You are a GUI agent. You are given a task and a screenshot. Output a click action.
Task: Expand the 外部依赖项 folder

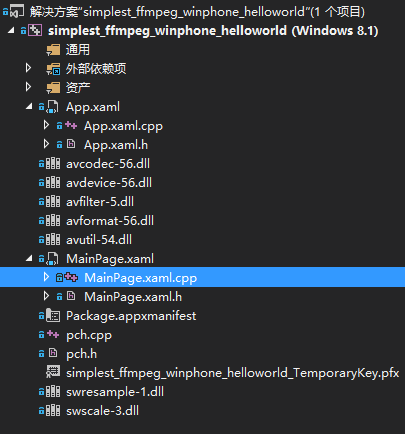(29, 68)
